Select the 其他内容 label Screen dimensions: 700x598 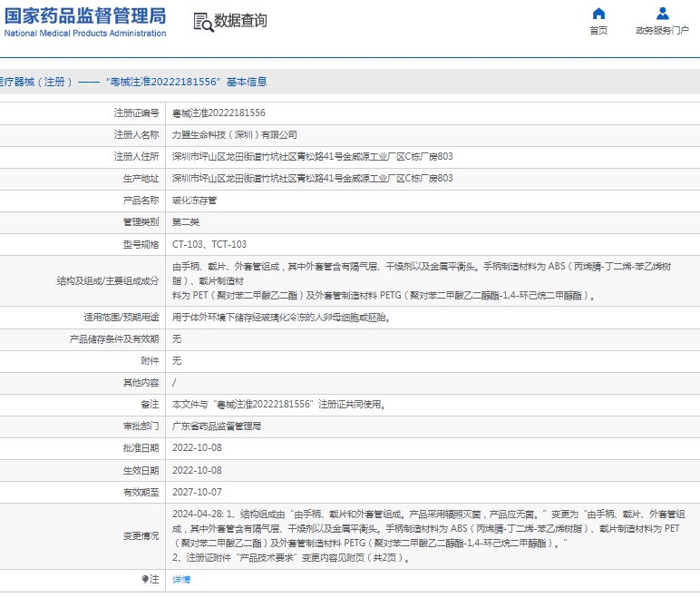141,383
